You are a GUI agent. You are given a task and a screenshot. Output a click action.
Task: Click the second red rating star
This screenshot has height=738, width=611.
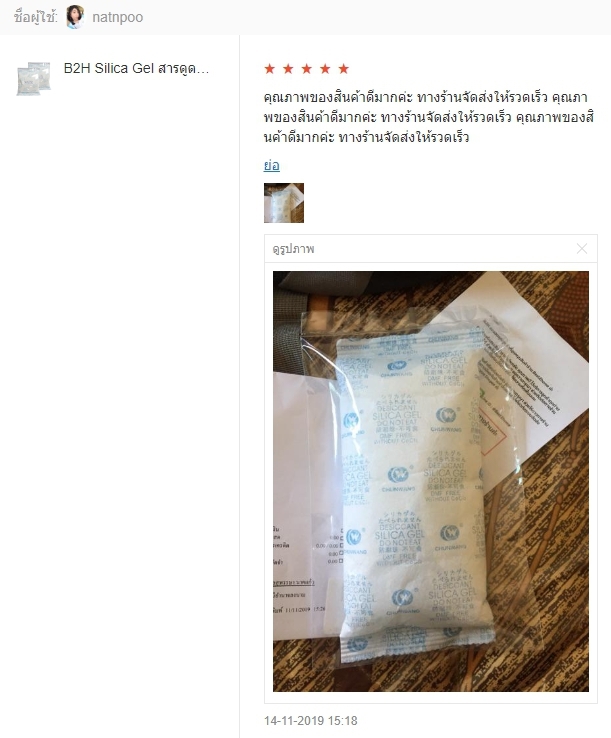click(x=288, y=69)
